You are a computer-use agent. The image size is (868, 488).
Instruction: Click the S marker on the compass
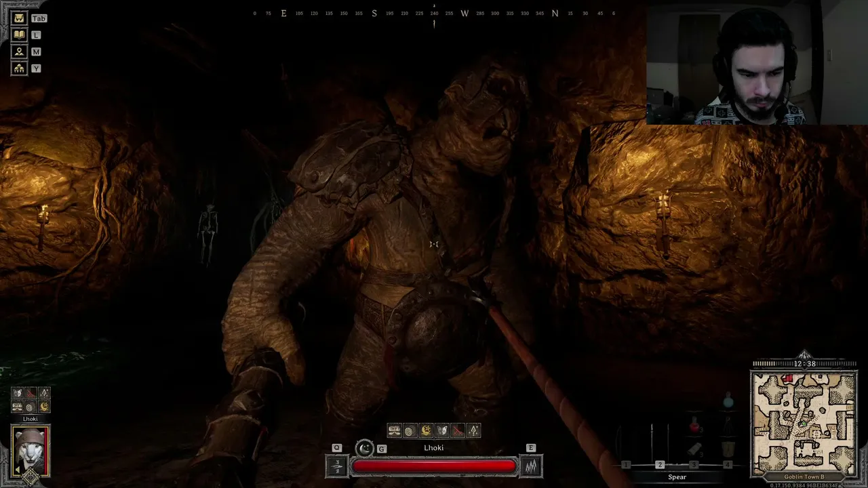tap(374, 14)
